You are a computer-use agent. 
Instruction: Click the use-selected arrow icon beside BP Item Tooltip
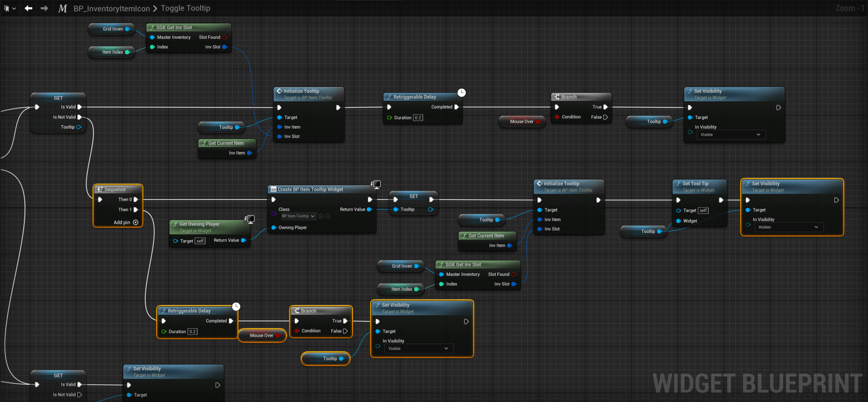coord(321,217)
